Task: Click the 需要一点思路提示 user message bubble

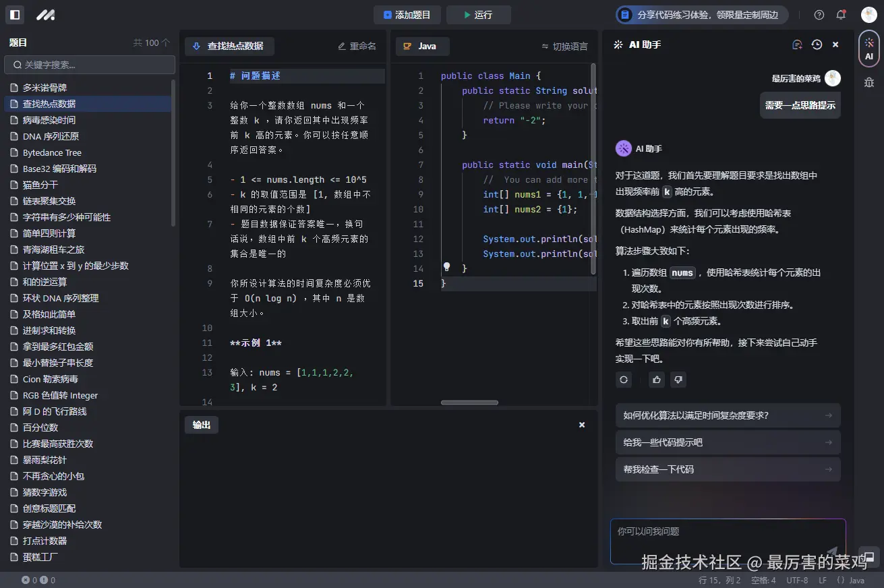Action: [800, 105]
